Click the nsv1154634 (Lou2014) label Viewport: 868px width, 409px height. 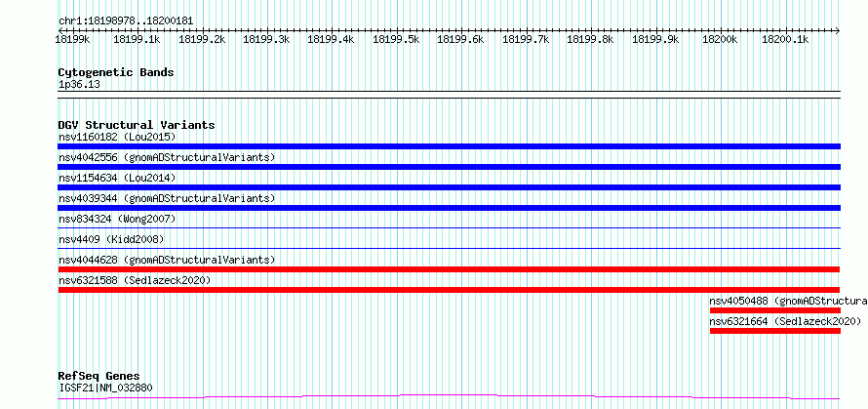tap(117, 178)
